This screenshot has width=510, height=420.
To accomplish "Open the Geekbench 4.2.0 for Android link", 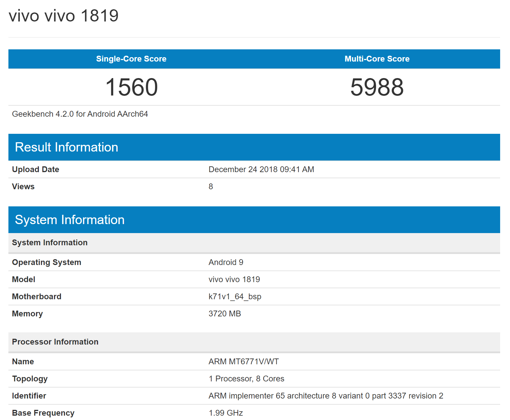I will [80, 114].
